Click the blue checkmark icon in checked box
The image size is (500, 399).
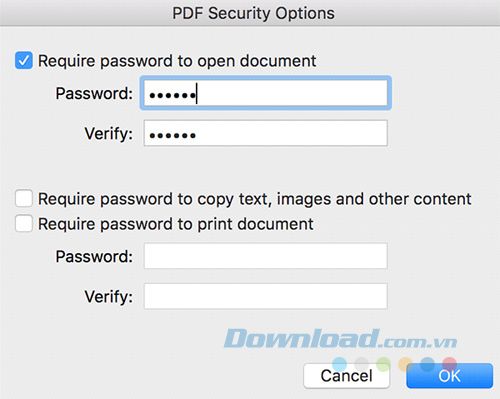click(24, 60)
